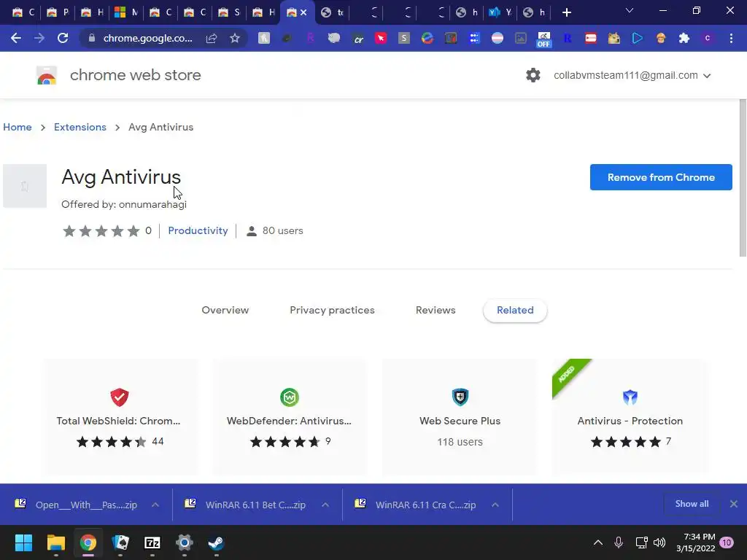Open the gray 'S' extension icon
The image size is (747, 560).
pyautogui.click(x=404, y=38)
